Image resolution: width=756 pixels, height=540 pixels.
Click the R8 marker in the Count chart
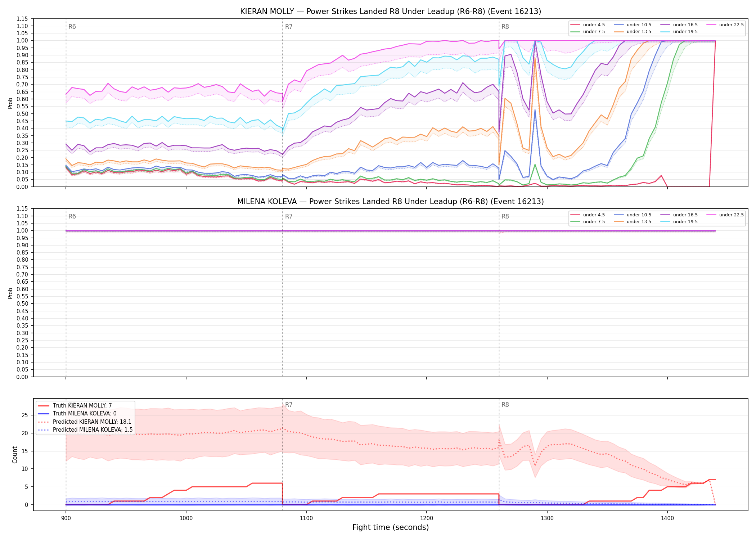[x=505, y=405]
